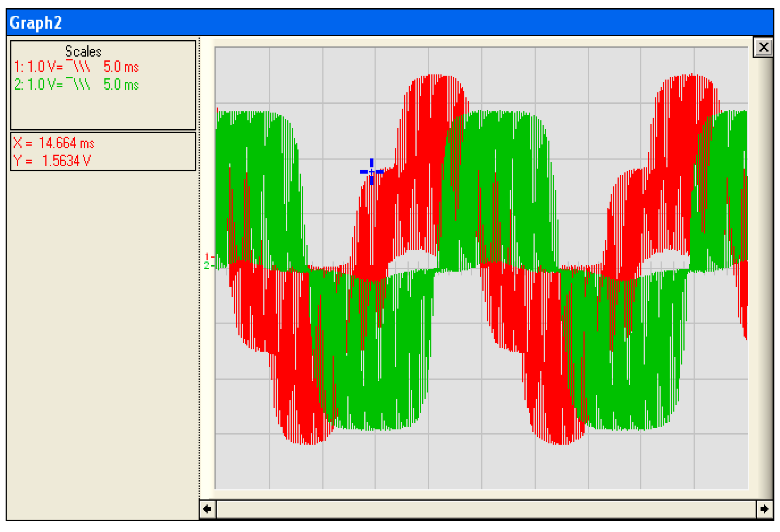Viewport: 780px width, 532px height.
Task: Click channel 1 timebase 5.0 ms
Action: coord(121,66)
